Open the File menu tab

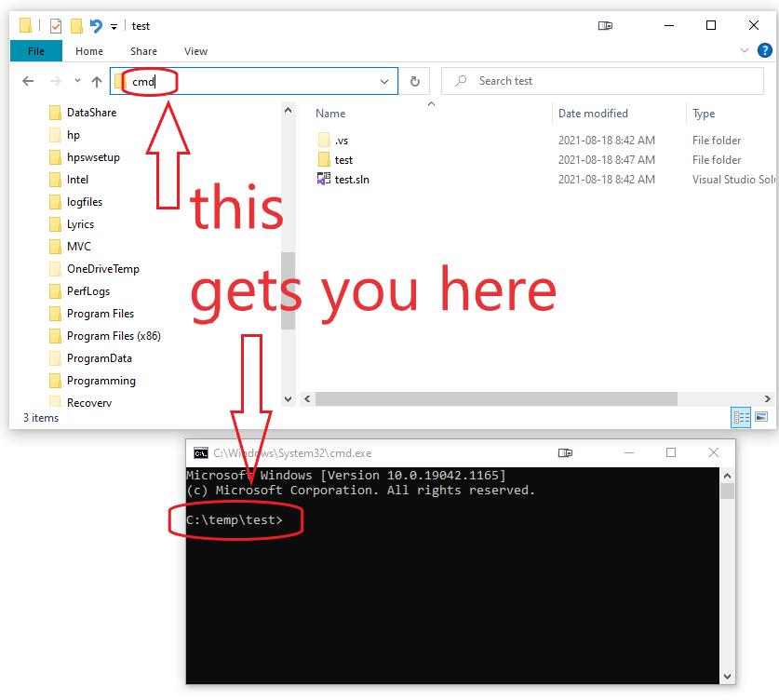pyautogui.click(x=36, y=51)
